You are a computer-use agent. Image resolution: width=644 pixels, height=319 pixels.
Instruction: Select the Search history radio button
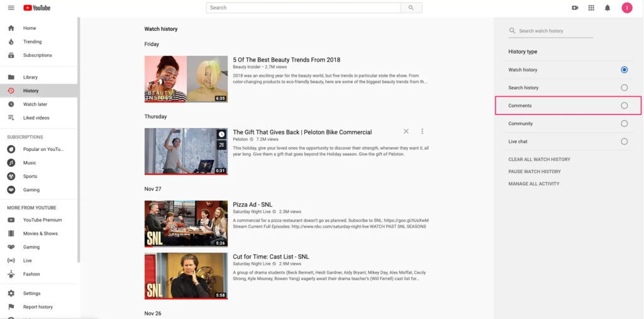(x=625, y=87)
